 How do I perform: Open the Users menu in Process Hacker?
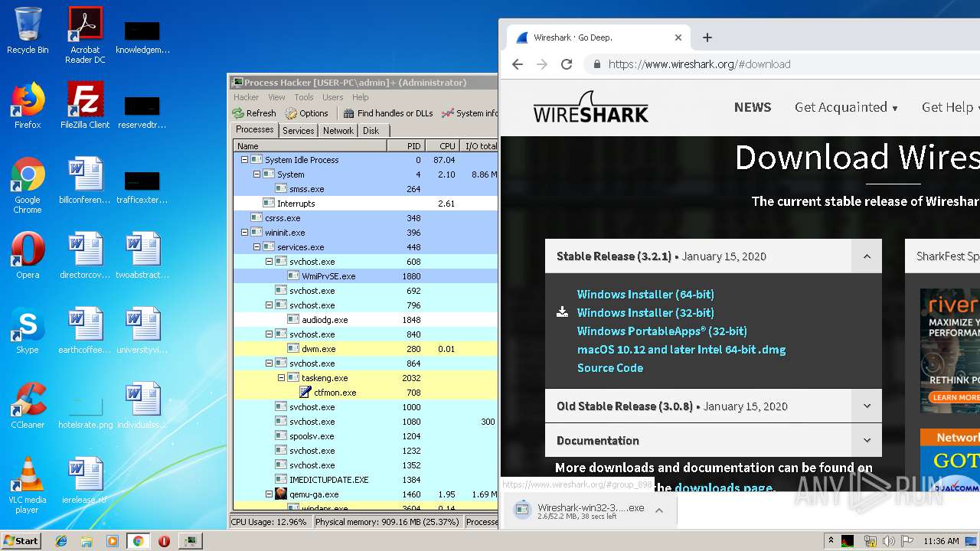332,97
